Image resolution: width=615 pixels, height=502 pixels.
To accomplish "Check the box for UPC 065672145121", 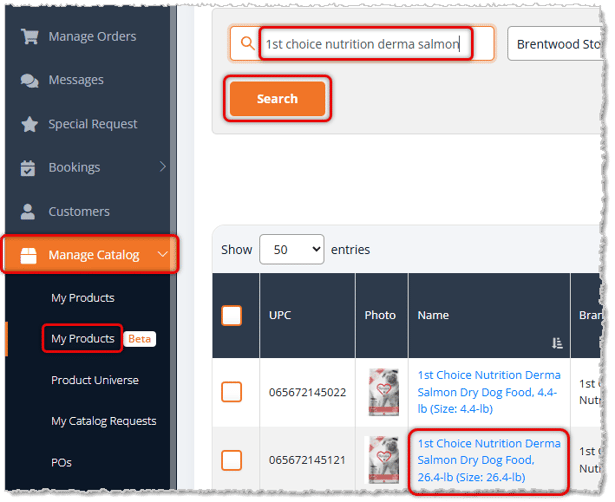I will pos(231,460).
